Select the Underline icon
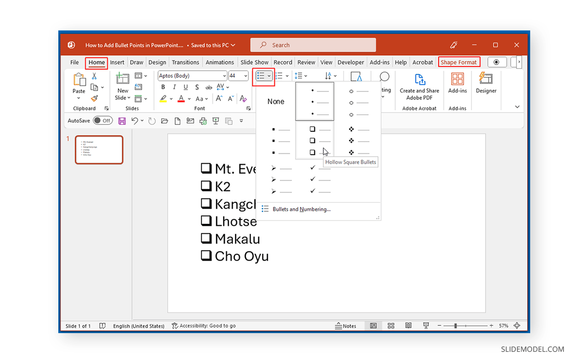 click(x=185, y=87)
